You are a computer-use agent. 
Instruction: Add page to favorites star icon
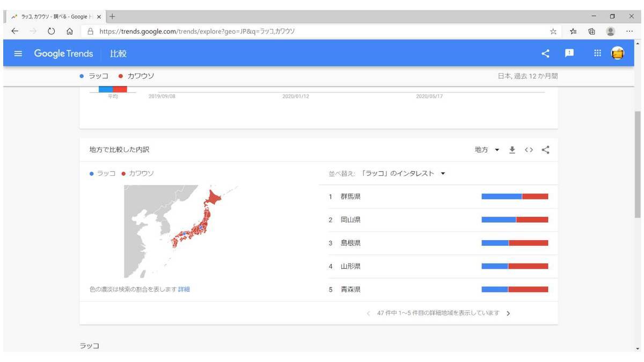point(553,31)
